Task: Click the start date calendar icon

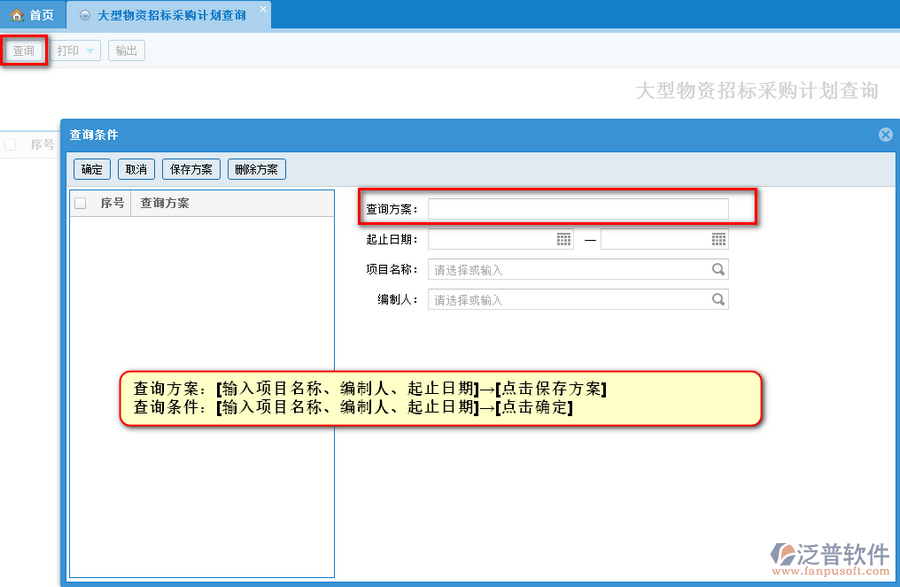Action: pos(564,239)
